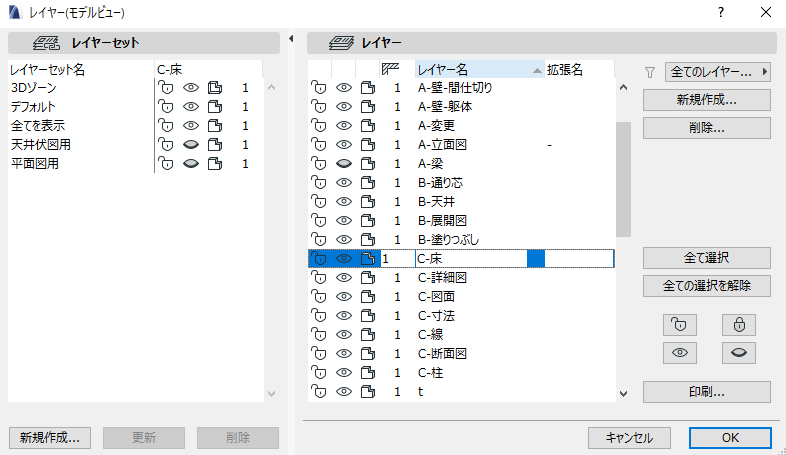The height and width of the screenshot is (455, 786).
Task: Hide the C-詳細図 layer via its eye
Action: click(343, 278)
